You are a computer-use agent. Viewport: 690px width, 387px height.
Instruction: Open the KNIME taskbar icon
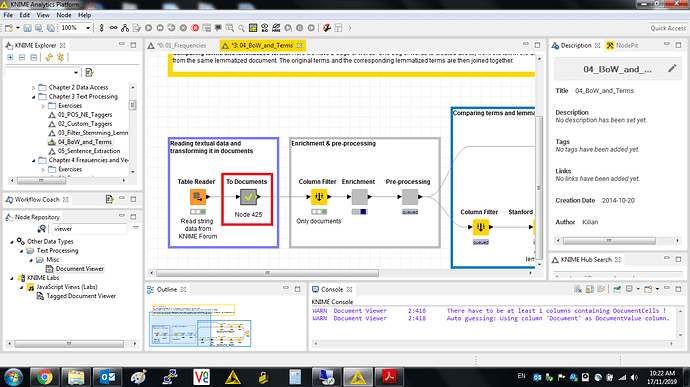pyautogui.click(x=358, y=377)
